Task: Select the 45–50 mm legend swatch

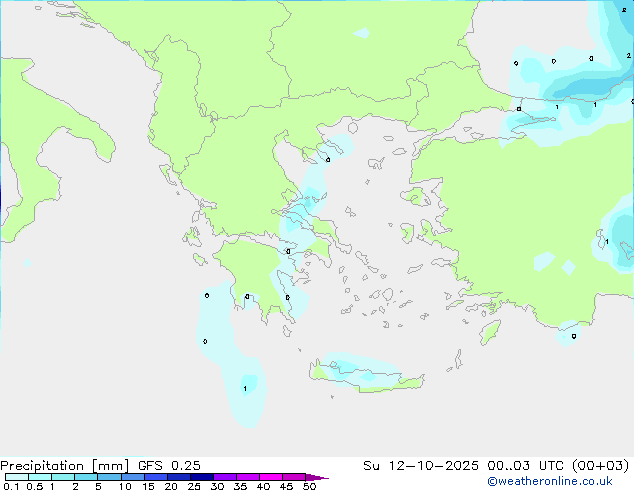Action: coord(294,477)
